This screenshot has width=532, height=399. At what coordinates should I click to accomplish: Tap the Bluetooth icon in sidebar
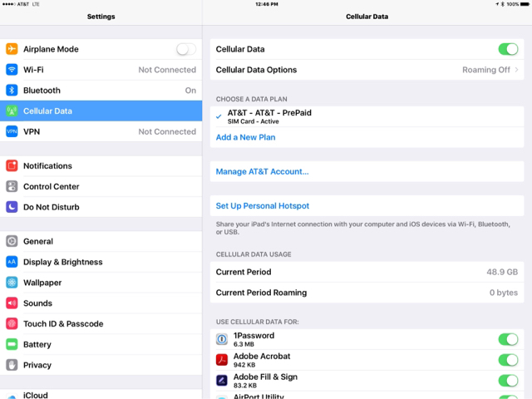click(12, 91)
